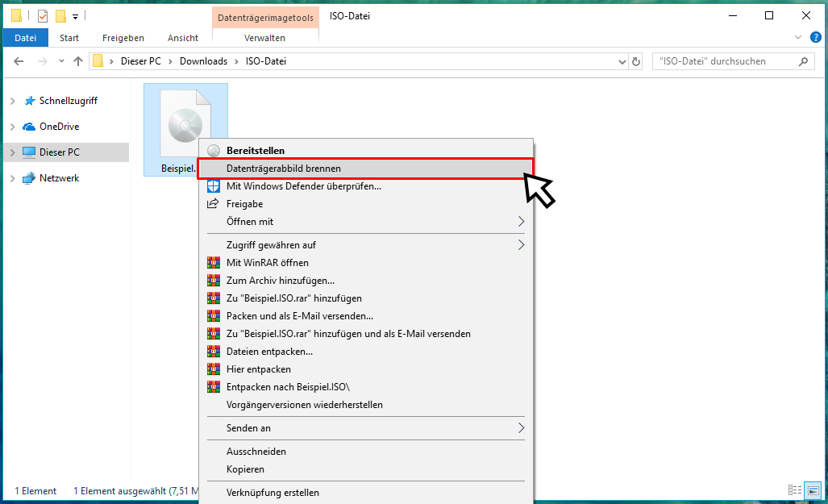The height and width of the screenshot is (504, 828).
Task: Choose Entpacken nach Beispiel.ISO\
Action: pos(365,387)
